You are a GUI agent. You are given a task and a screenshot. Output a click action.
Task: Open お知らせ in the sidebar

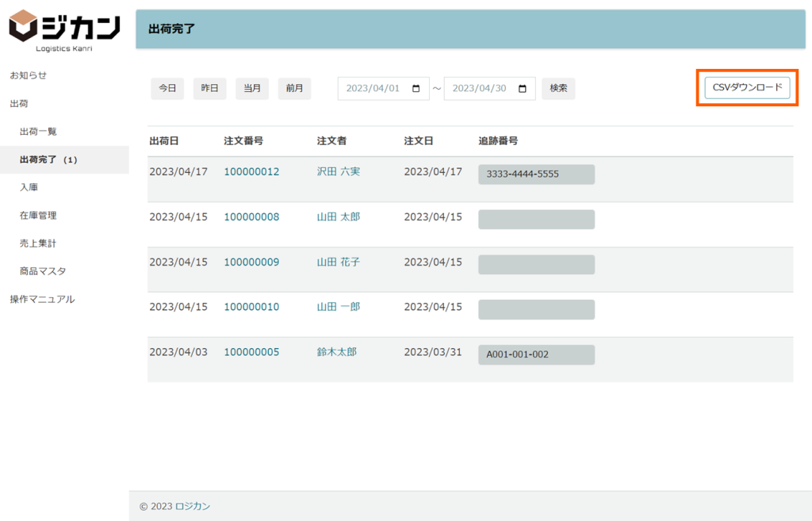(29, 75)
